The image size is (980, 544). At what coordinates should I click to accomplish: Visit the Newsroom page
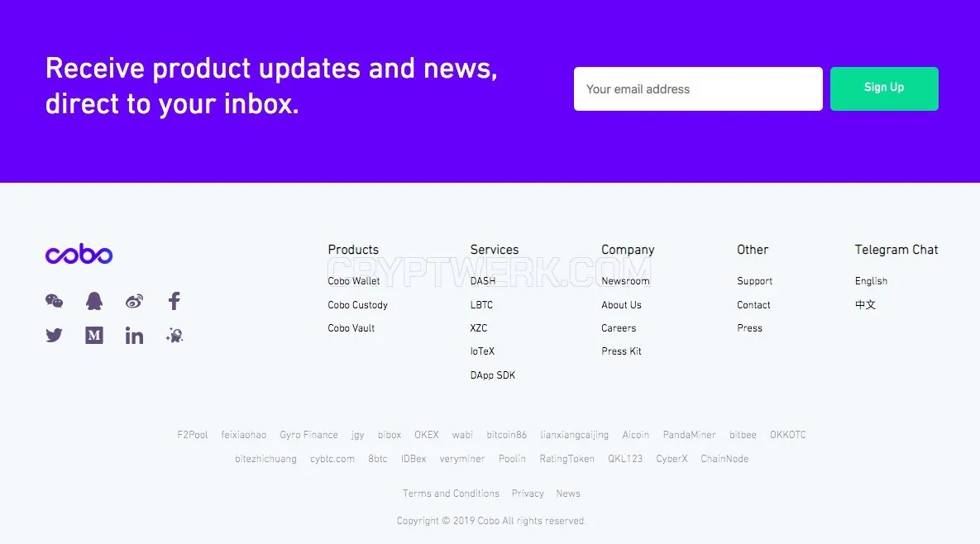[x=625, y=281]
